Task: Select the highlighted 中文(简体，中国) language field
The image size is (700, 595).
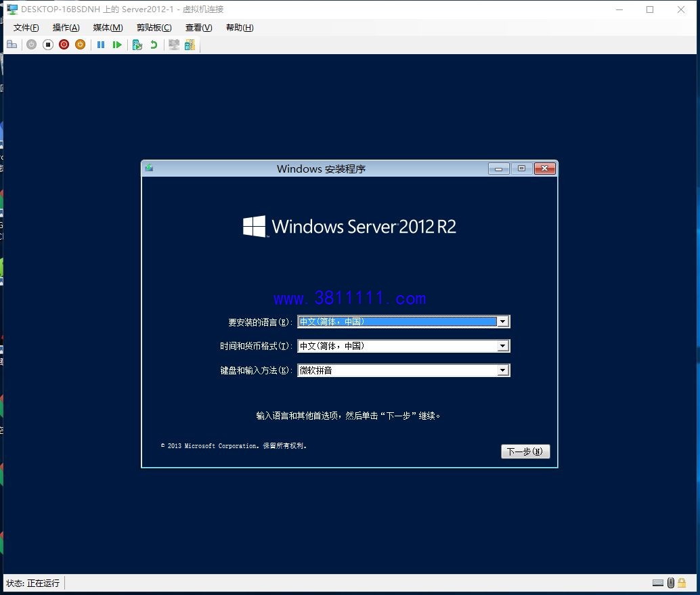Action: [x=403, y=322]
